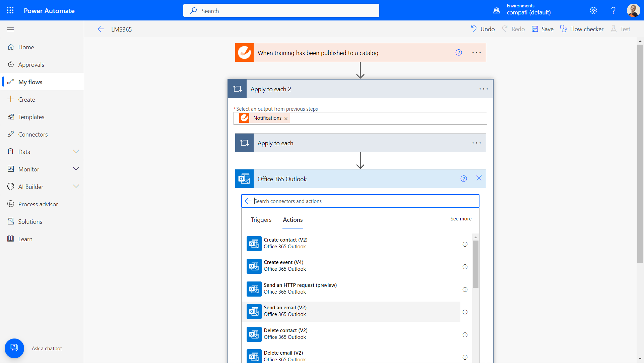The image size is (644, 363).
Task: Close the Office 365 Outlook panel
Action: [479, 178]
